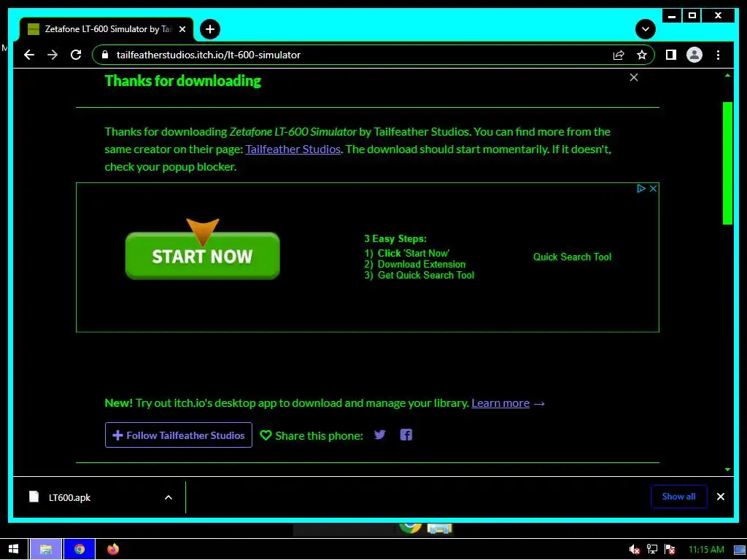The width and height of the screenshot is (747, 560).
Task: Open a new browser tab
Action: point(209,29)
